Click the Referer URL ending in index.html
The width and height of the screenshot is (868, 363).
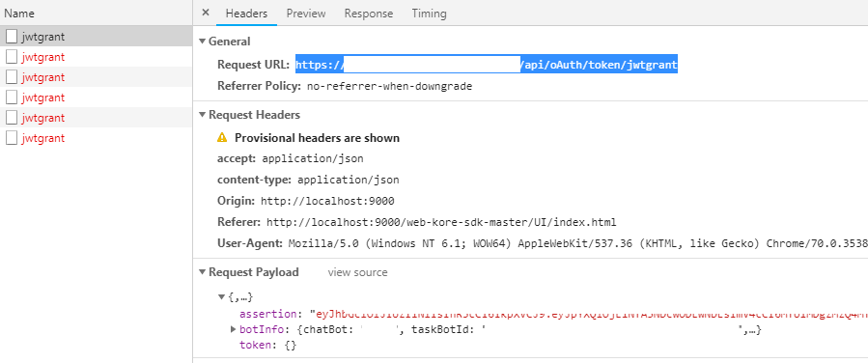pos(442,222)
